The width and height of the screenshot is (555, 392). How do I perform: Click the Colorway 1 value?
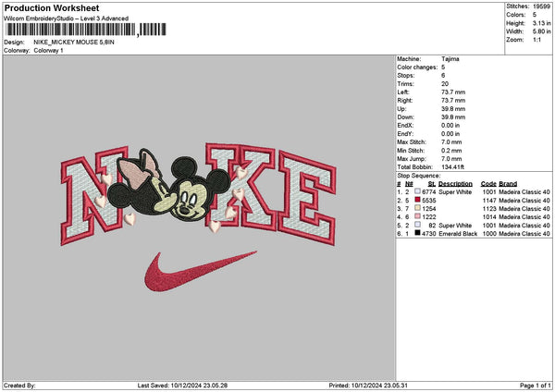click(x=48, y=51)
